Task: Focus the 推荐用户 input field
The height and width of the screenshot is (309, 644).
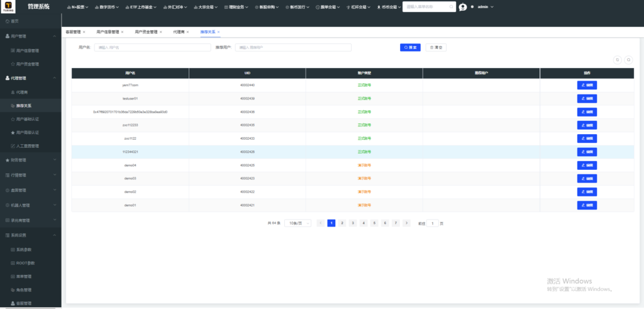Action: click(293, 48)
